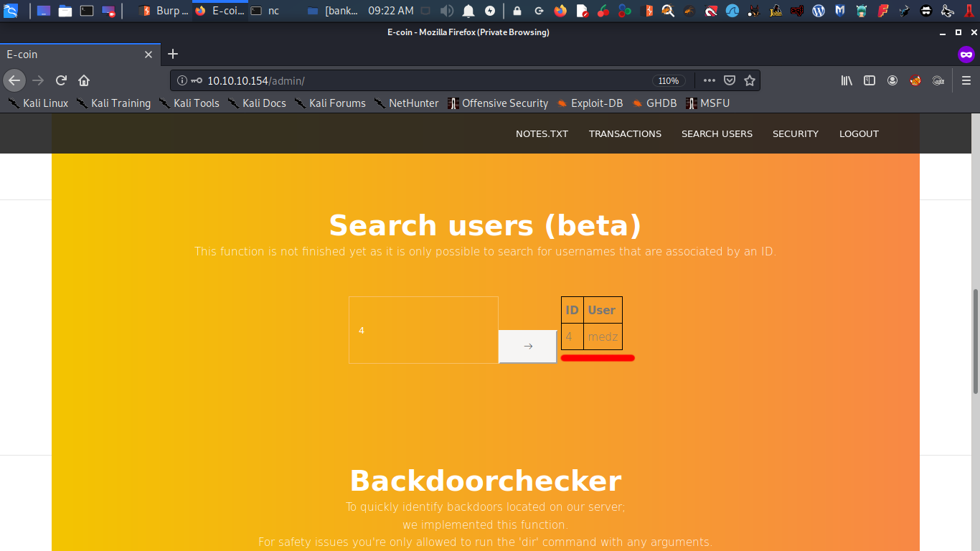980x551 pixels.
Task: Bookmark this page with the star
Action: [750, 80]
